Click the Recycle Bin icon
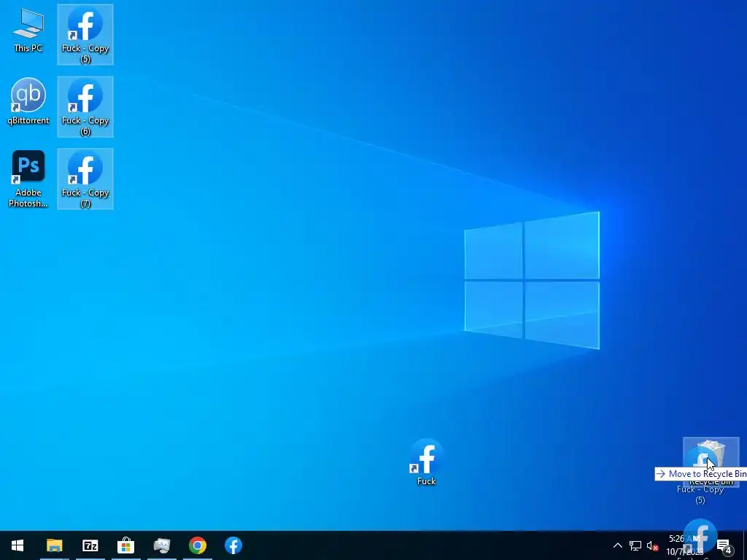The image size is (747, 560). [711, 462]
